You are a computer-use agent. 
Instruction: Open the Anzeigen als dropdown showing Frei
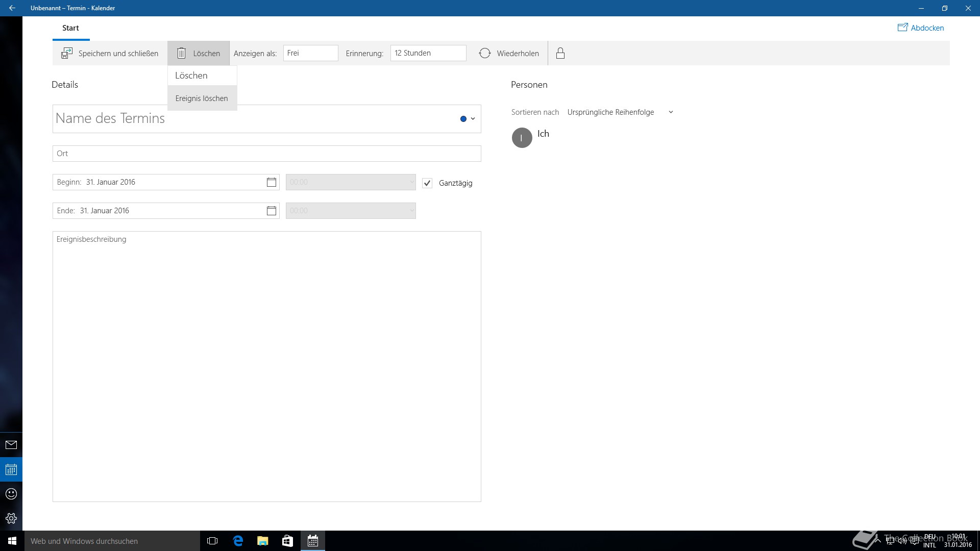click(x=310, y=53)
